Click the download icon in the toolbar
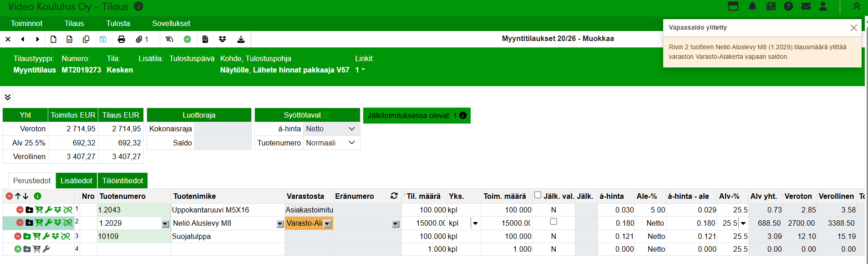 (241, 39)
